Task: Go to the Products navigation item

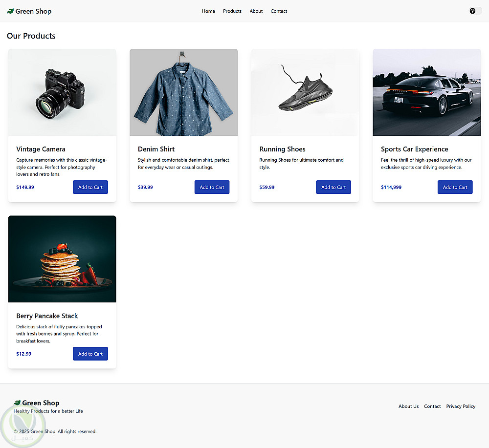Action: point(232,11)
